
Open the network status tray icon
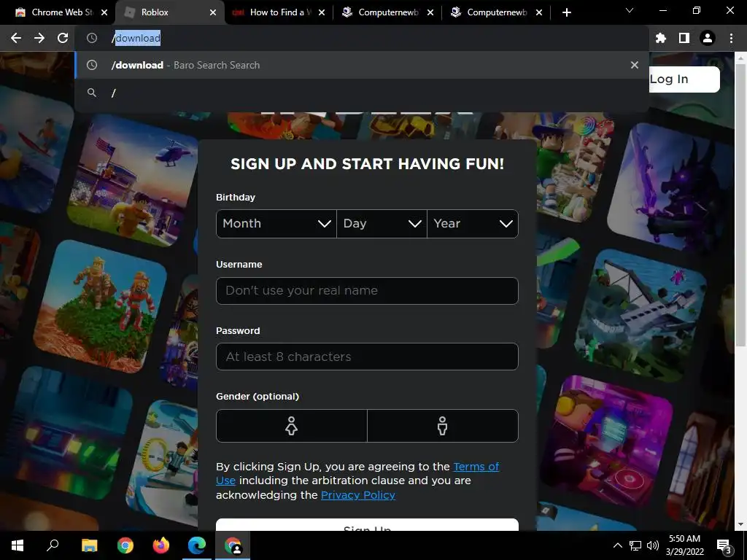click(x=635, y=545)
